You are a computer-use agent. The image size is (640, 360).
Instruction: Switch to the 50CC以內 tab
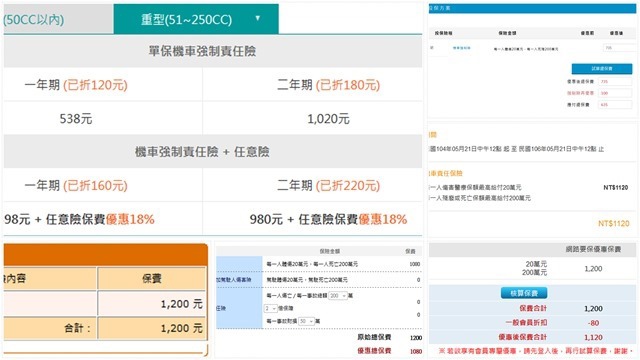click(x=57, y=19)
